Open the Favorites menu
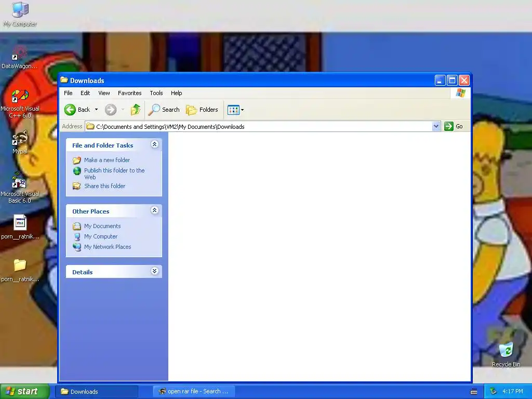 pyautogui.click(x=129, y=93)
